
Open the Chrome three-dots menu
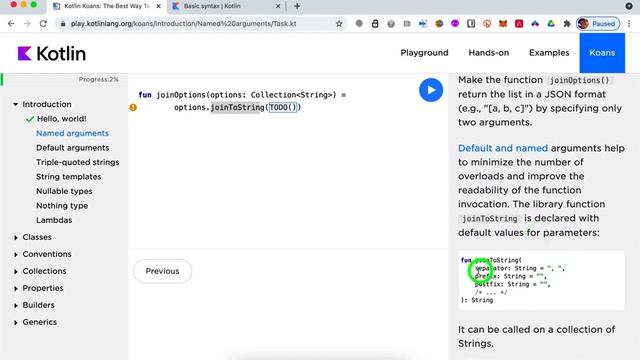click(629, 24)
